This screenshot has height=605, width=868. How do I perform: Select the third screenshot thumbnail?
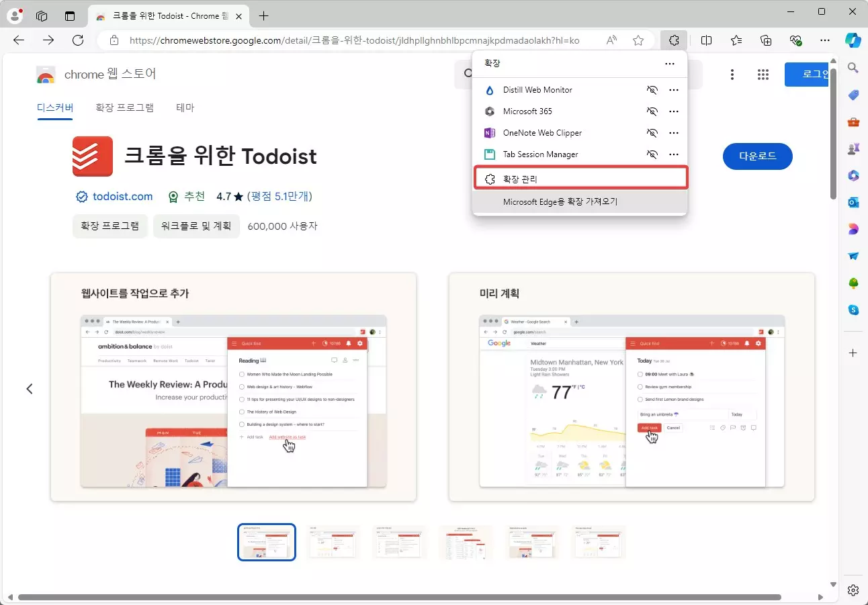tap(399, 542)
